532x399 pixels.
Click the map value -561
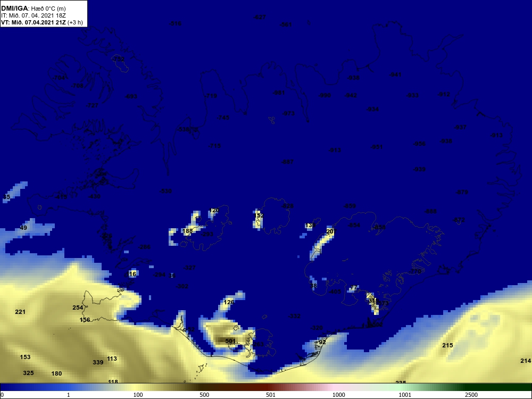(x=286, y=24)
